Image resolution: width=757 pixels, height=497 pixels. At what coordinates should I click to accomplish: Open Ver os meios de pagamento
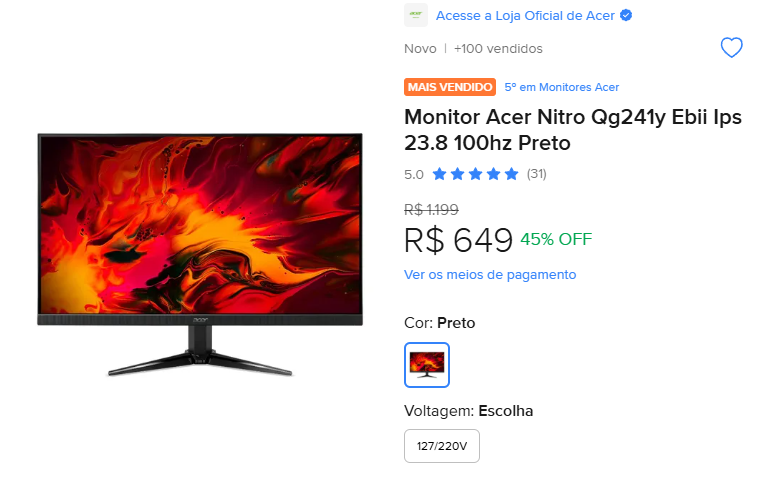(490, 274)
